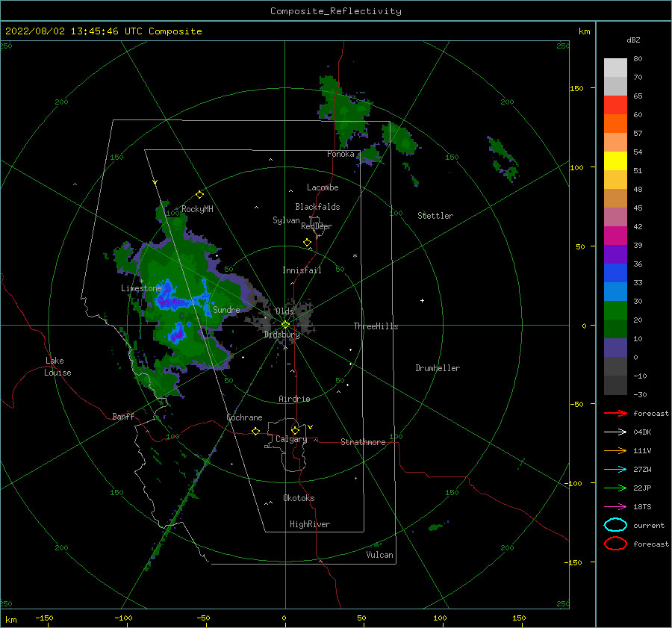Pick the blue 33-36 dBZ swatch
The width and height of the screenshot is (672, 628).
pyautogui.click(x=615, y=273)
